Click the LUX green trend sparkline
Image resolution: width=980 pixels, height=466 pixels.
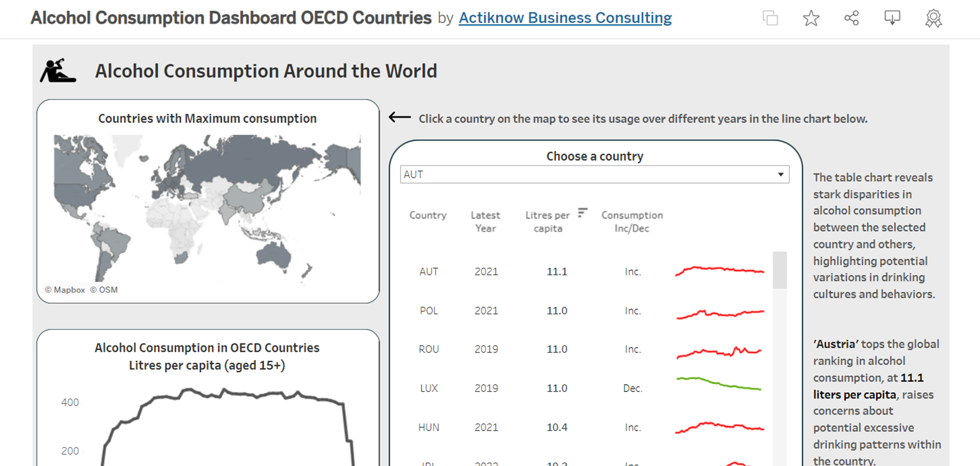coord(719,384)
